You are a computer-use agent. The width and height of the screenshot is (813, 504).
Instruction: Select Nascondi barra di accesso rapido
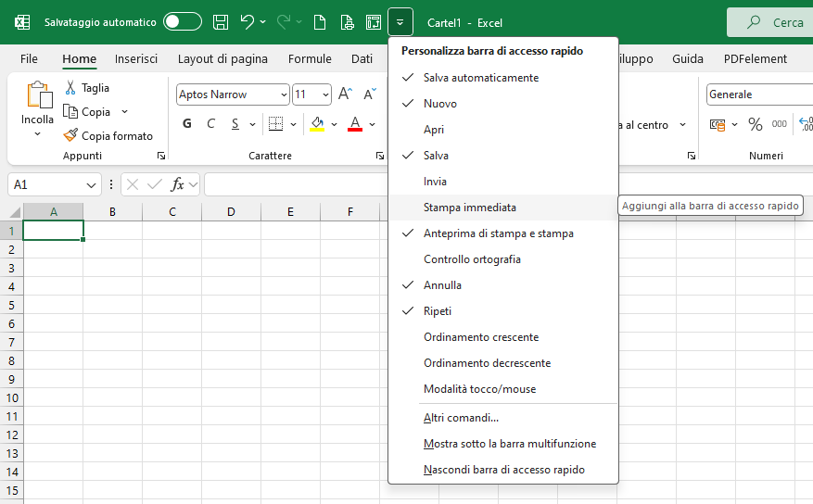503,470
